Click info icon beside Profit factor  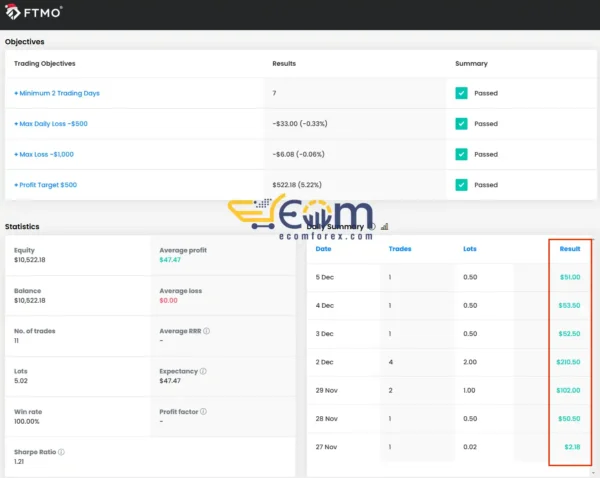205,411
